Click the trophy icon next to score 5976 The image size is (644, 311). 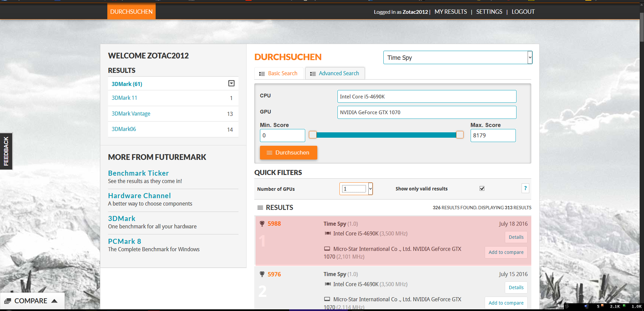point(262,274)
